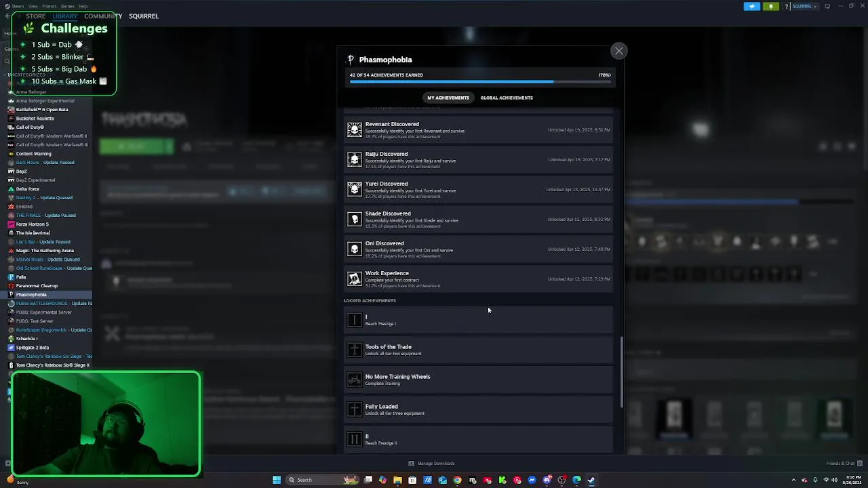Open Manage Downloads at the bottom
This screenshot has height=488, width=868.
coord(431,464)
